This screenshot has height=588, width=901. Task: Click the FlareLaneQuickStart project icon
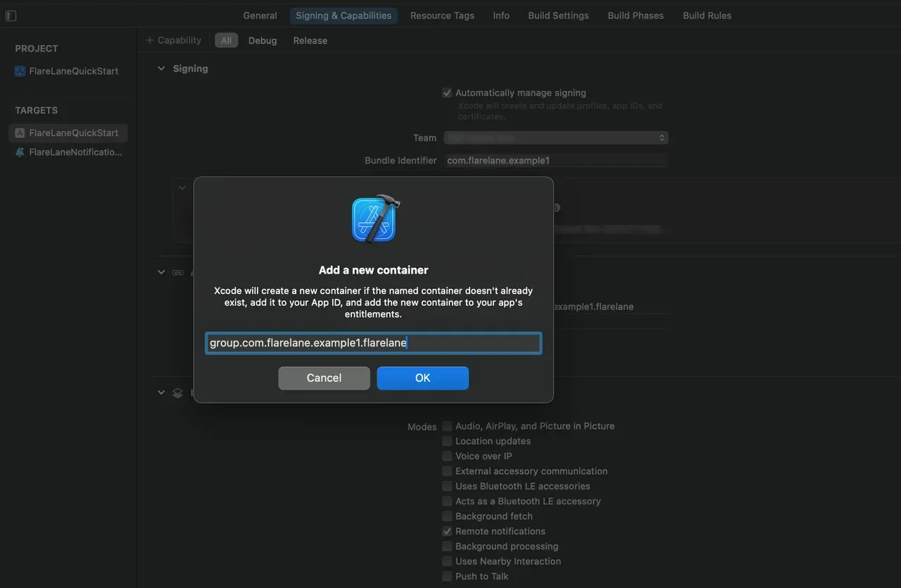pos(20,71)
